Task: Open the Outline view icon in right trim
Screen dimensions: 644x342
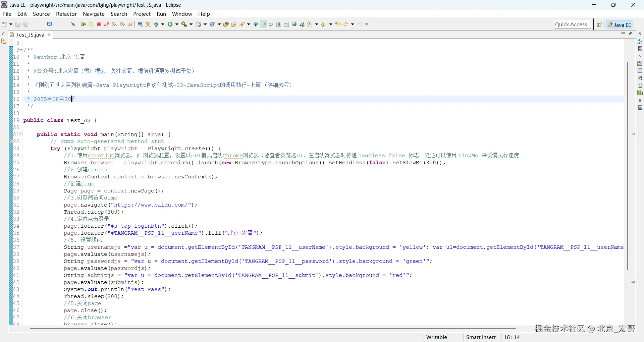Action: coord(640,42)
